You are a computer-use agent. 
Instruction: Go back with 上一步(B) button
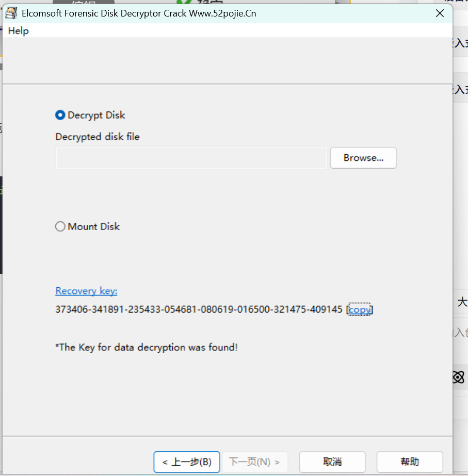187,462
